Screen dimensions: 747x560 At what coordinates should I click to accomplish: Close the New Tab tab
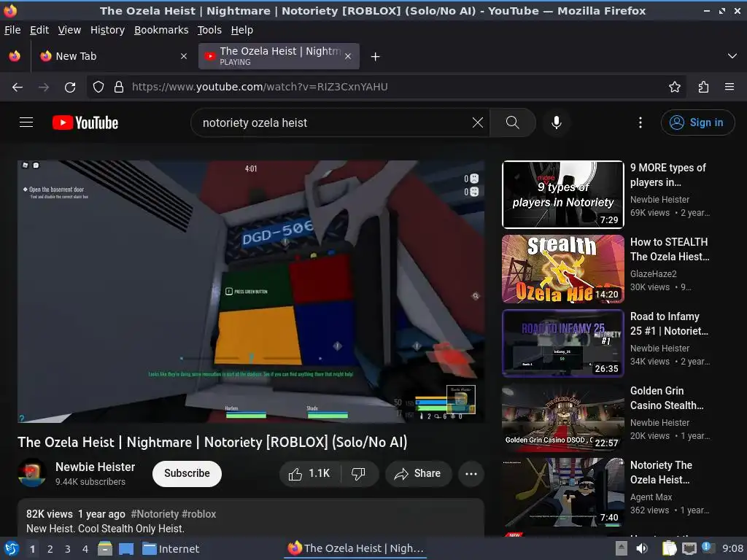coord(184,56)
